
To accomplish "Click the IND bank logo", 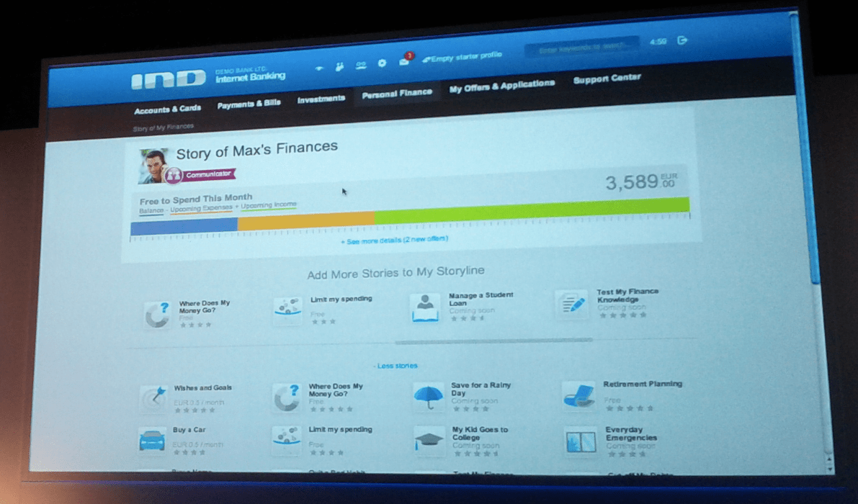I will [169, 81].
